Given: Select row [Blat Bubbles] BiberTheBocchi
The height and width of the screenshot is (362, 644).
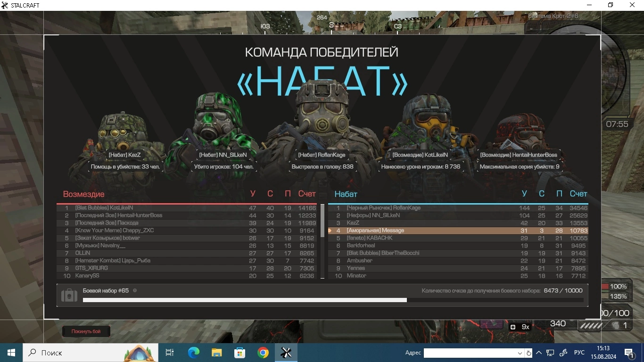Looking at the screenshot, I should [x=458, y=253].
